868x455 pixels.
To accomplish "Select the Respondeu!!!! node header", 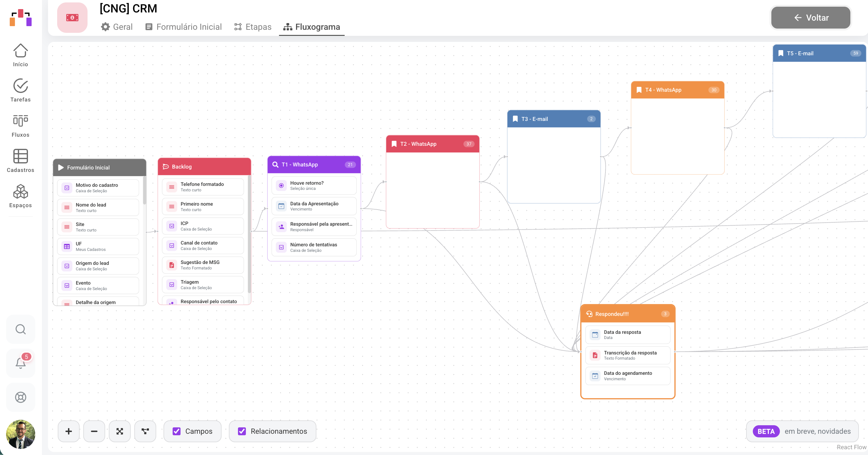I will point(628,314).
